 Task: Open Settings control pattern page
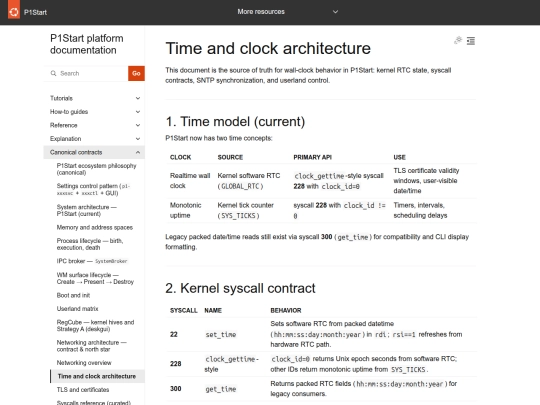[93, 189]
